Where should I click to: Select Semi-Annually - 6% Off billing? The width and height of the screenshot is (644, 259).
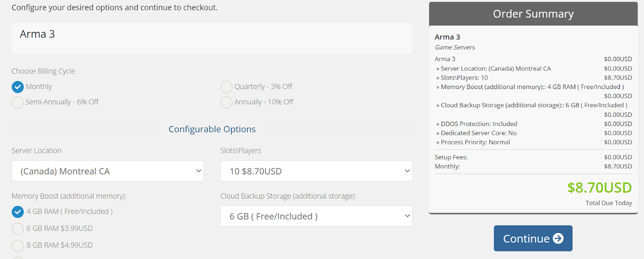(18, 102)
